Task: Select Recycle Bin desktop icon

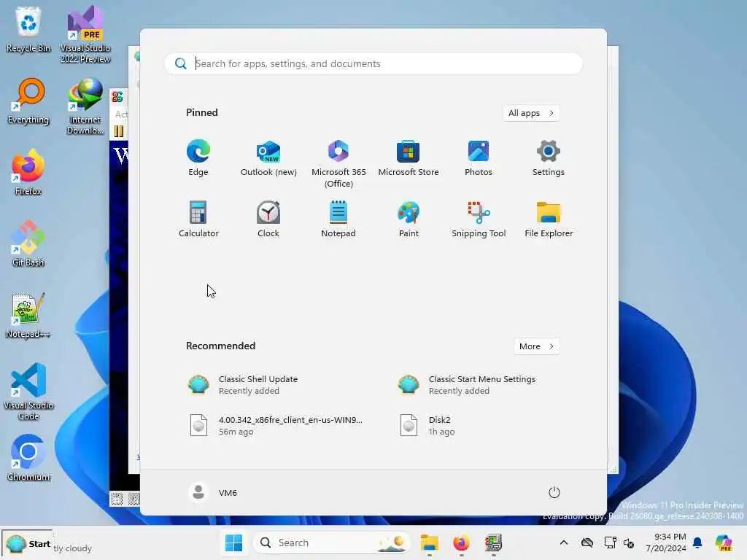Action: [28, 29]
